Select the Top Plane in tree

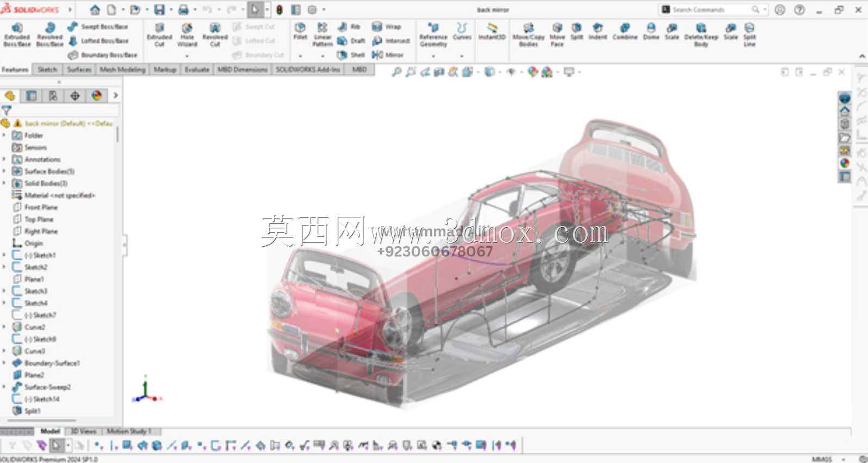pyautogui.click(x=39, y=219)
